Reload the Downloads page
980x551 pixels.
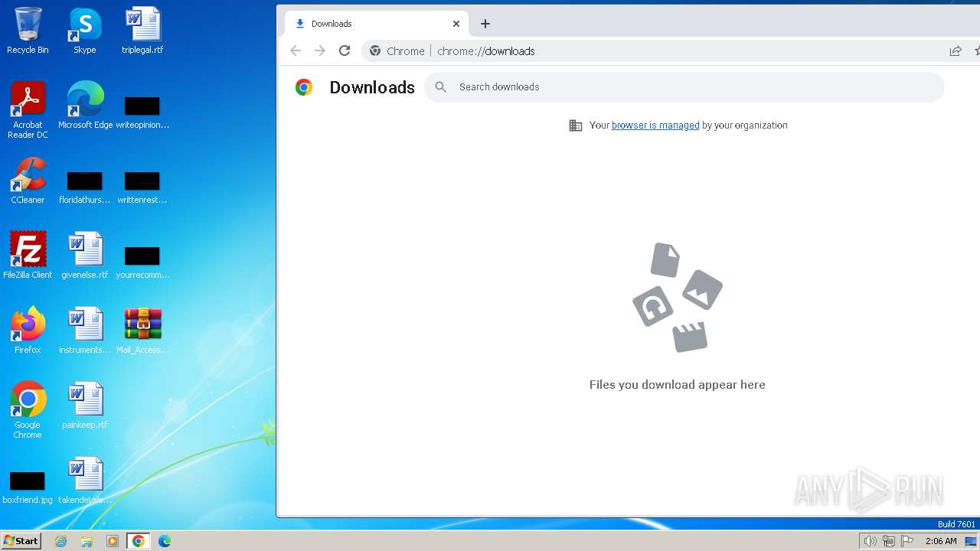pyautogui.click(x=345, y=51)
